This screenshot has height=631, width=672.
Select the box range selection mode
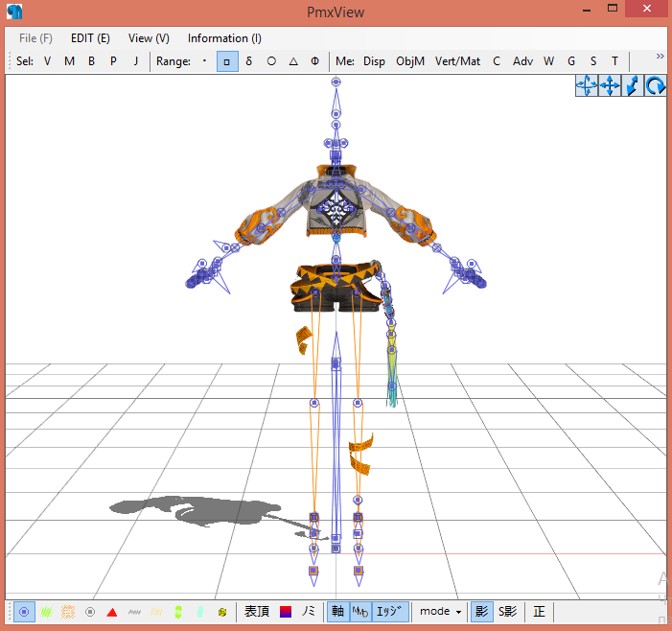[227, 61]
